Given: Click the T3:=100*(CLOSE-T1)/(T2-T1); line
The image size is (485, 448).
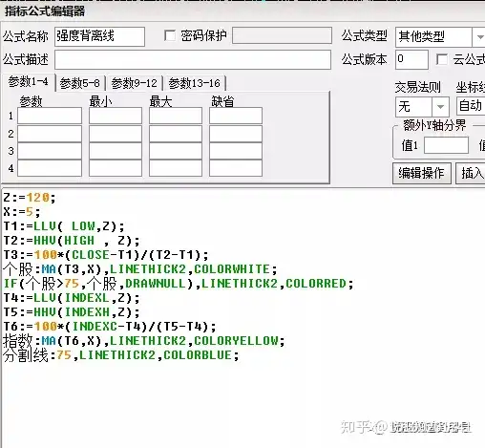Looking at the screenshot, I should 106,255.
